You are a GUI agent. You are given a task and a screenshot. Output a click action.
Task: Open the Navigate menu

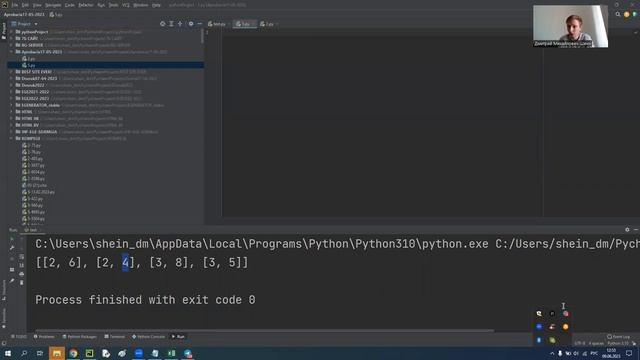pos(53,5)
